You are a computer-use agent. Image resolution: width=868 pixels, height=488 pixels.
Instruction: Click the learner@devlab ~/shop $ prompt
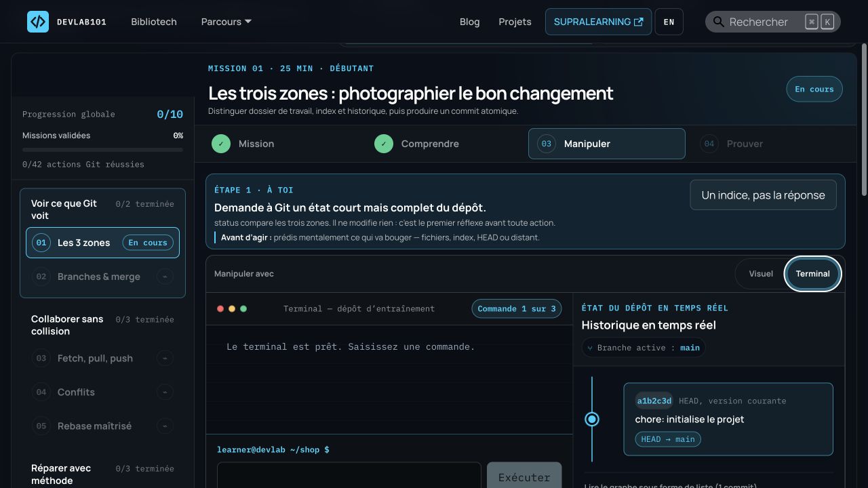[x=273, y=449]
